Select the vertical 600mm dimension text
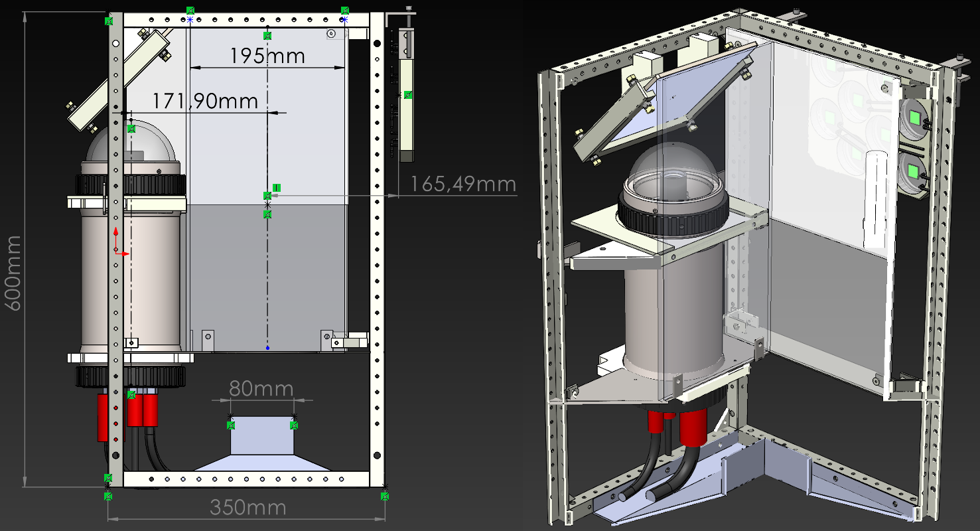The height and width of the screenshot is (531, 980). coord(14,272)
